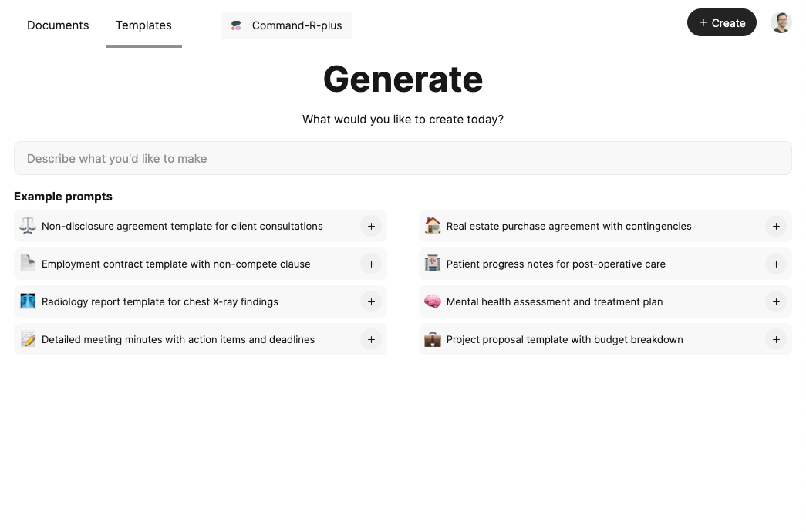Click plus for Mental health assessment prompt
Viewport: 806px width, 532px height.
[776, 301]
